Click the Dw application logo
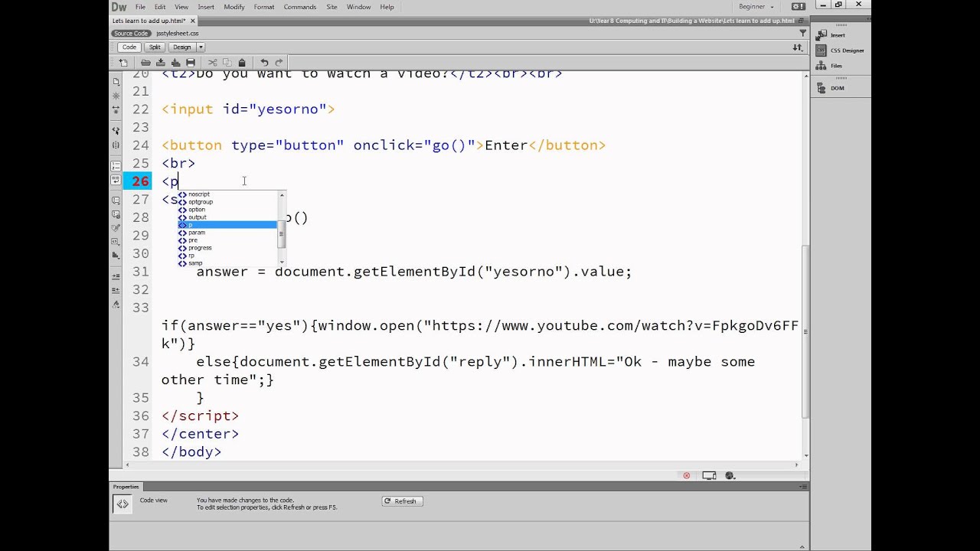Image resolution: width=980 pixels, height=551 pixels. pos(118,7)
